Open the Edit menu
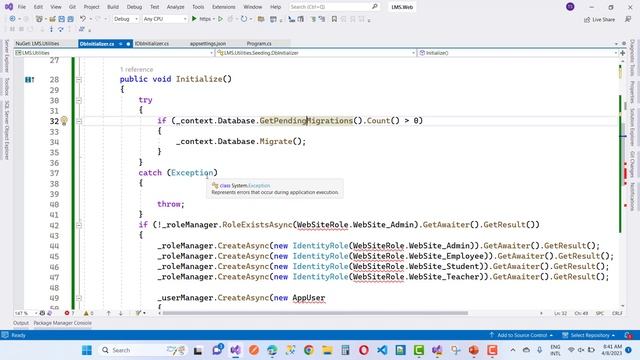This screenshot has height=360, width=640. 38,7
